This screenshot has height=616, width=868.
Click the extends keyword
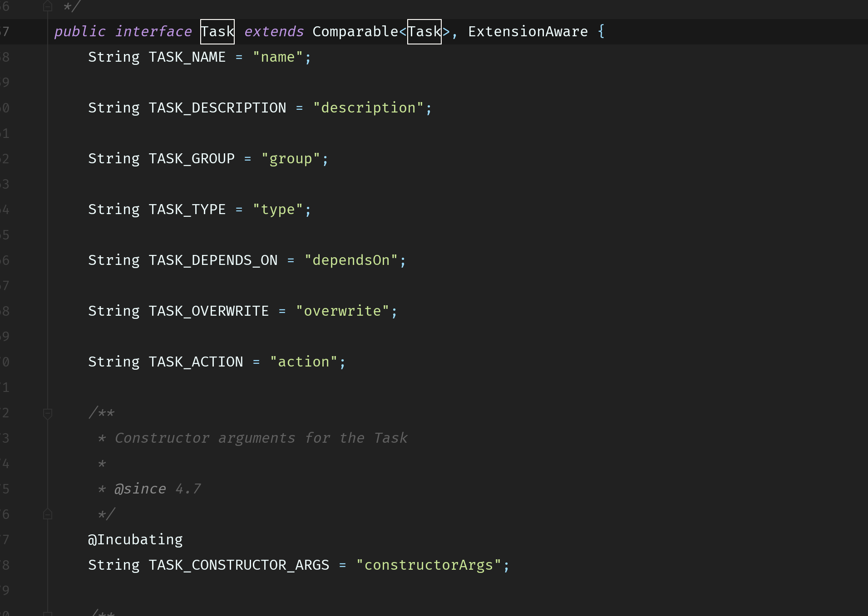click(274, 32)
